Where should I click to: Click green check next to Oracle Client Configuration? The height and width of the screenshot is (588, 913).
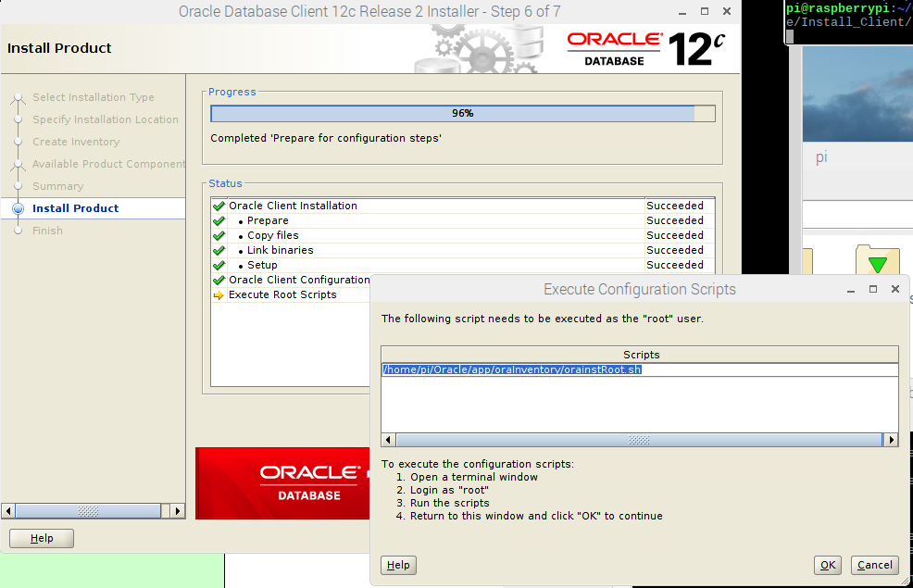(x=219, y=280)
